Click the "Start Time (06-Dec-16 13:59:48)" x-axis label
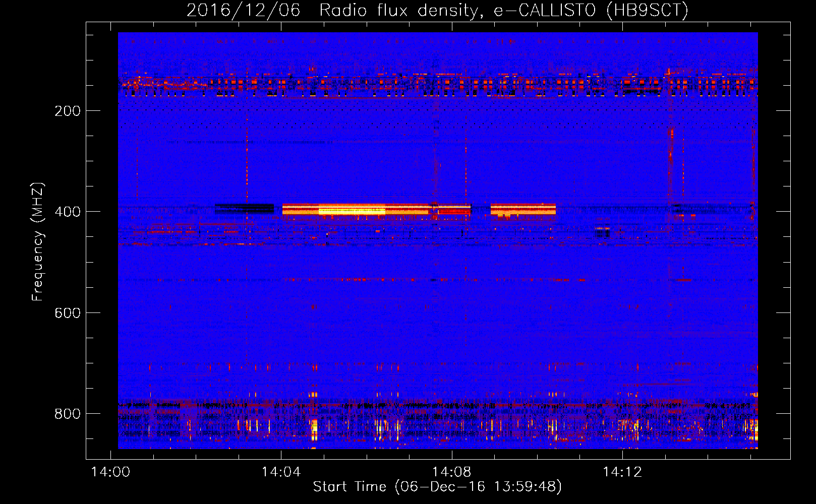This screenshot has height=504, width=816. 437,487
